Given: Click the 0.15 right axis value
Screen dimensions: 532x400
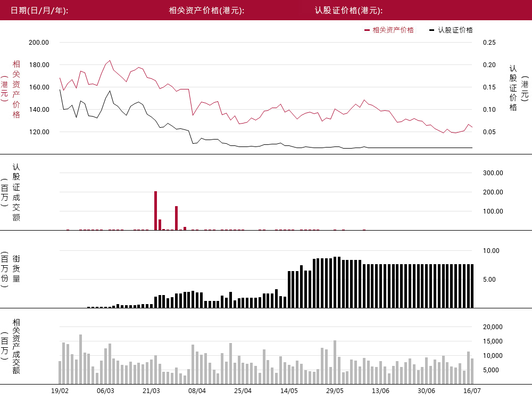Looking at the screenshot, I should 489,87.
